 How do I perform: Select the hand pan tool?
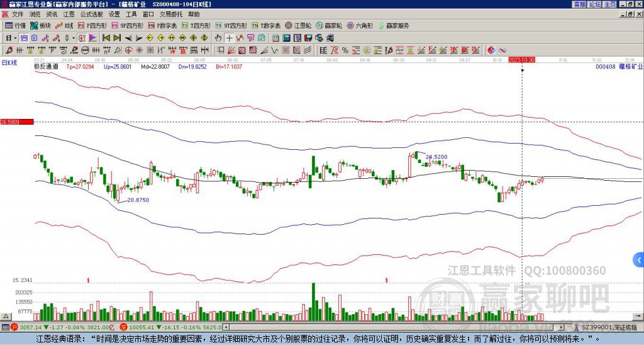pyautogui.click(x=218, y=38)
